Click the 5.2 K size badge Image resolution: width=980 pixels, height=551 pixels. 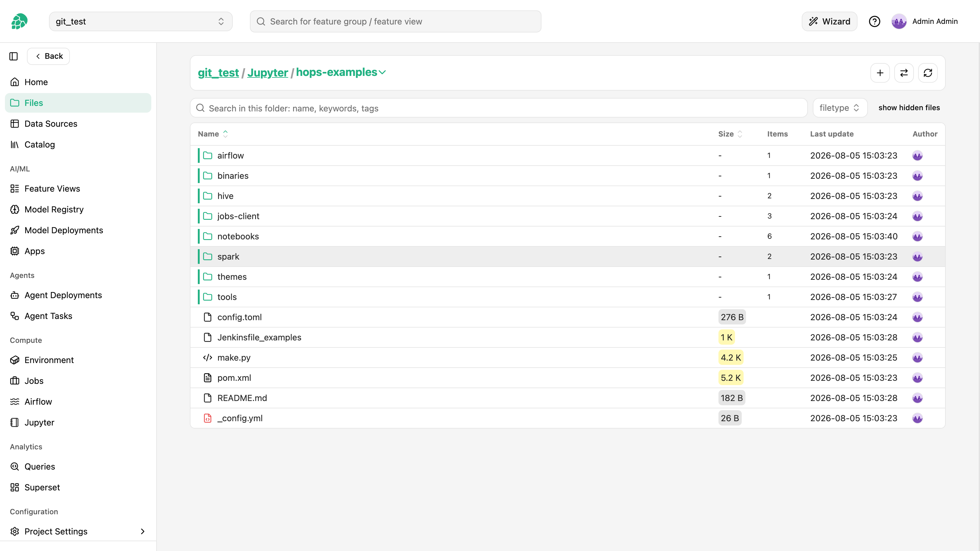click(x=730, y=378)
